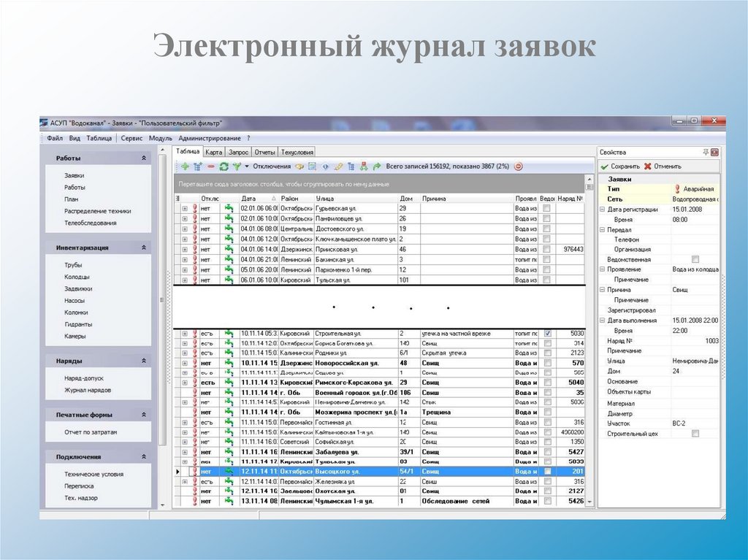Toggle the checkbox in Чулымская 1-я ул. row
Image resolution: width=748 pixels, height=560 pixels.
pos(547,502)
